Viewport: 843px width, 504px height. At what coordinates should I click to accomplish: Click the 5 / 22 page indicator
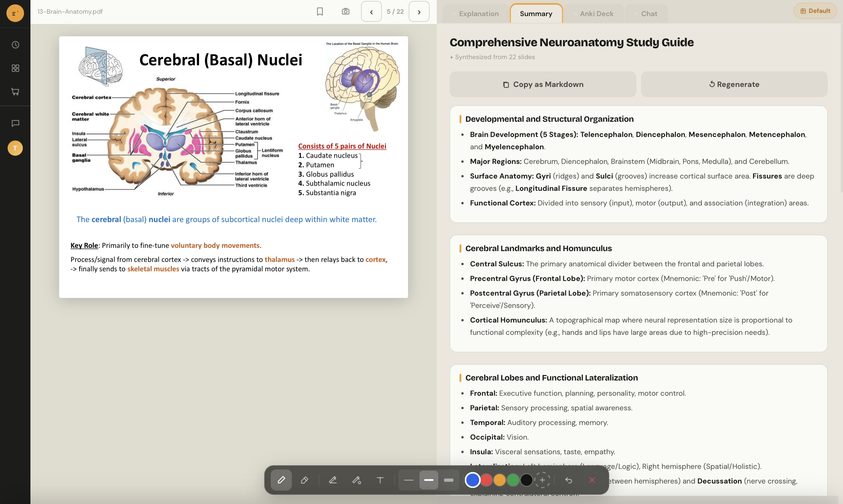[395, 11]
